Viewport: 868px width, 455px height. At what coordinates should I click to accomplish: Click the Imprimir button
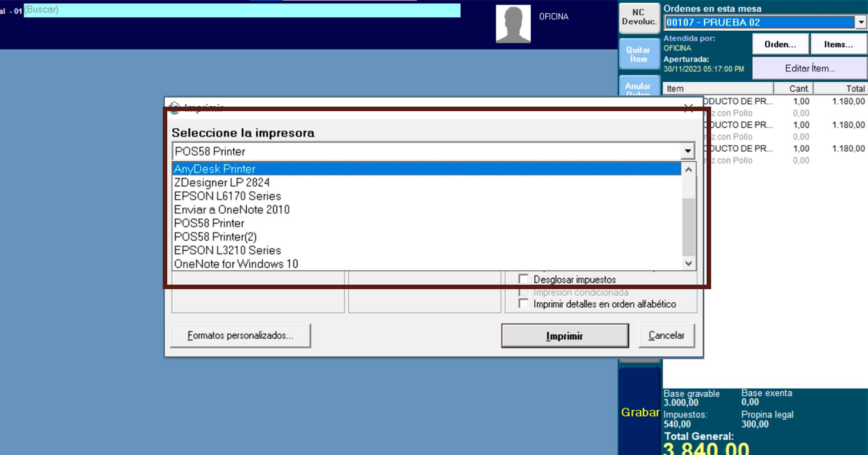click(x=565, y=336)
